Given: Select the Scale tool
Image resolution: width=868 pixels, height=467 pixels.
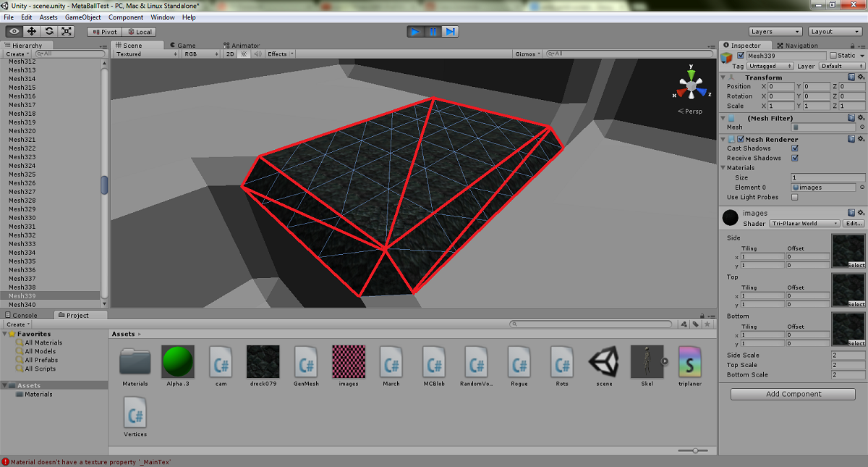Looking at the screenshot, I should 67,31.
